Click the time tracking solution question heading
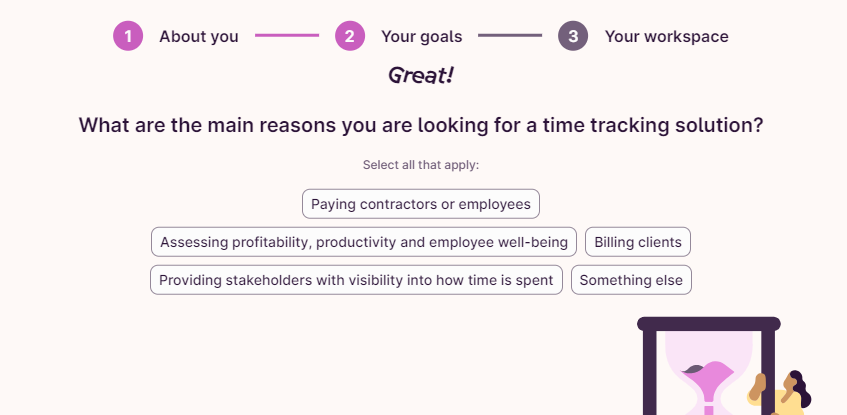Viewport: 847px width, 415px height. [421, 125]
